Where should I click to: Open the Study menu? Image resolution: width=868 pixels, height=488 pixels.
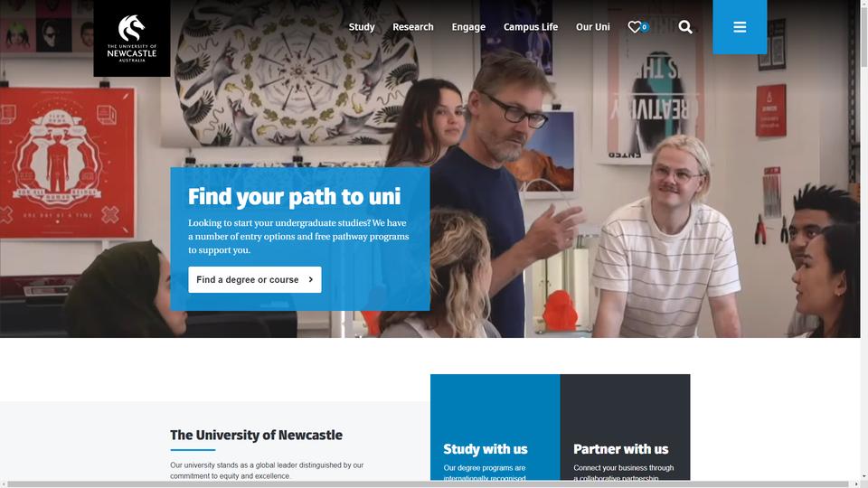[362, 27]
